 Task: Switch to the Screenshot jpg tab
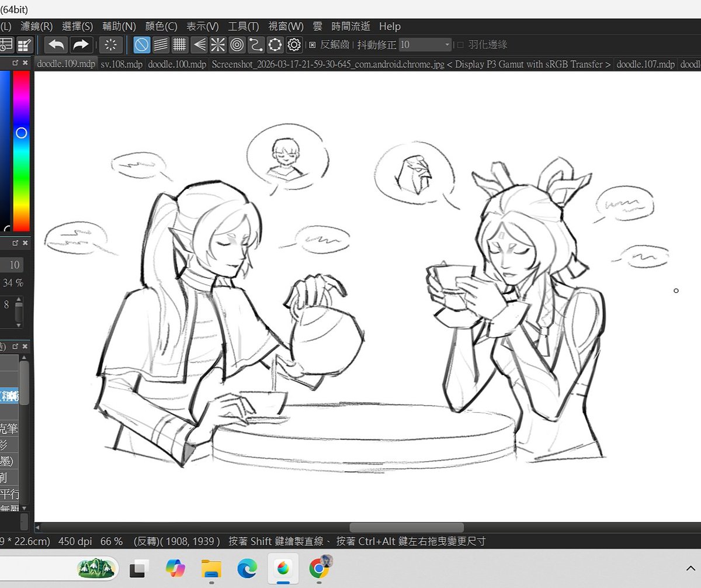click(411, 64)
